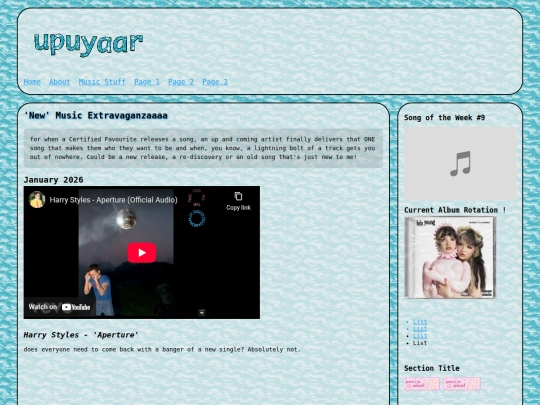Click the small badge icon at video bottom
This screenshot has width=540, height=405.
202,312
